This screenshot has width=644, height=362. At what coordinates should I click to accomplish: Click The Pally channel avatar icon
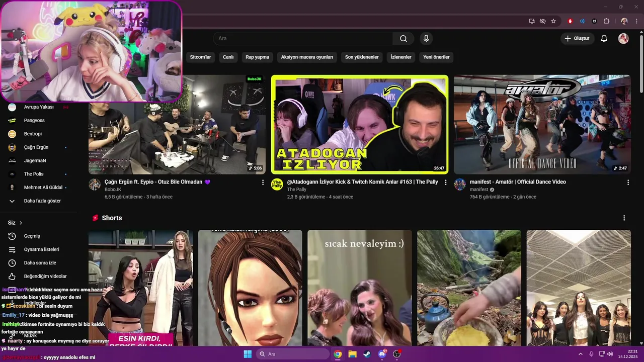pyautogui.click(x=277, y=184)
